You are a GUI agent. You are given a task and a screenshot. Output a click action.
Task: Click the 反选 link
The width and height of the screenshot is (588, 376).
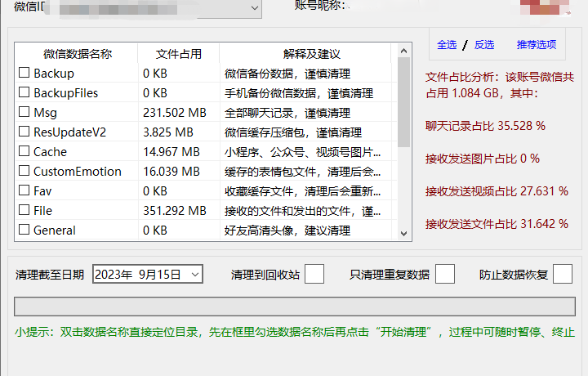(x=483, y=45)
